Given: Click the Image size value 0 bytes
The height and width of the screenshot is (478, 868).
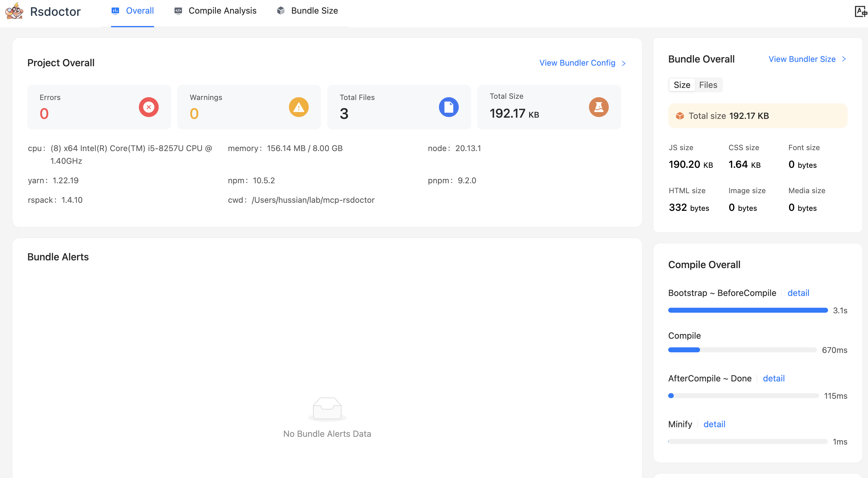Looking at the screenshot, I should (x=742, y=207).
